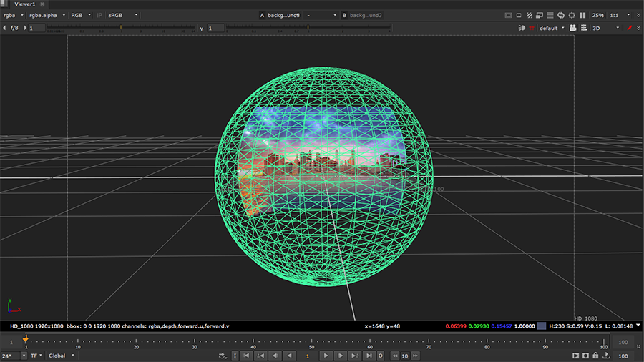Click the red pencil icon

630,28
